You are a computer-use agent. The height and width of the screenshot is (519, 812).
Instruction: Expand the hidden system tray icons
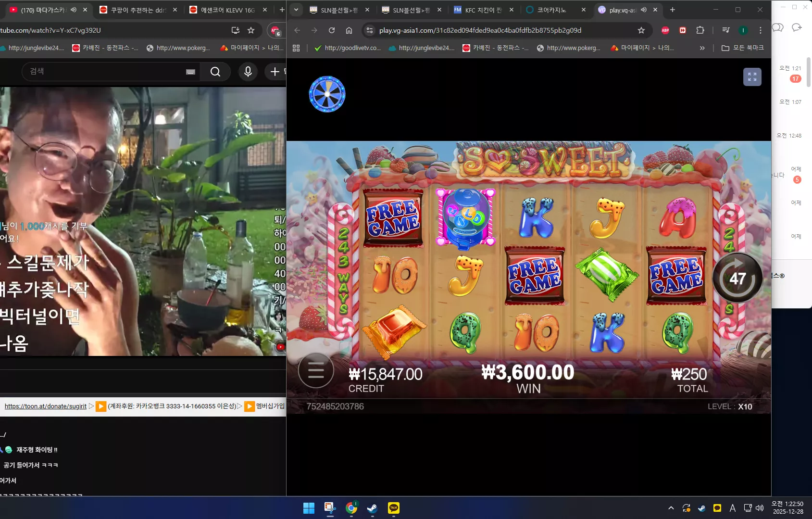(x=671, y=508)
